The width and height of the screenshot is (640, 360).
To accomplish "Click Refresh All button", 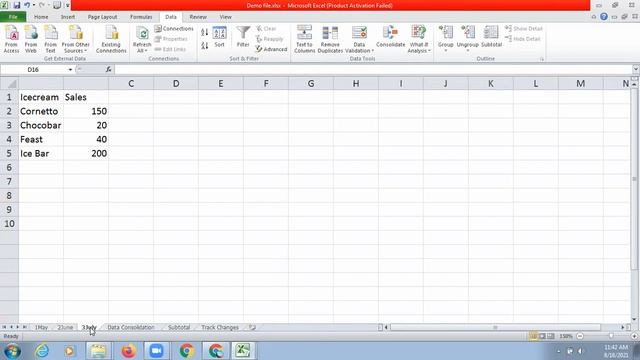I will pos(142,39).
